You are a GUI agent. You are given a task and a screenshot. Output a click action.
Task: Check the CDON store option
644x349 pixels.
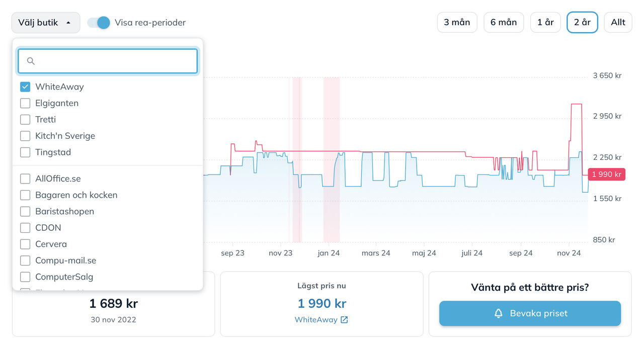25,227
